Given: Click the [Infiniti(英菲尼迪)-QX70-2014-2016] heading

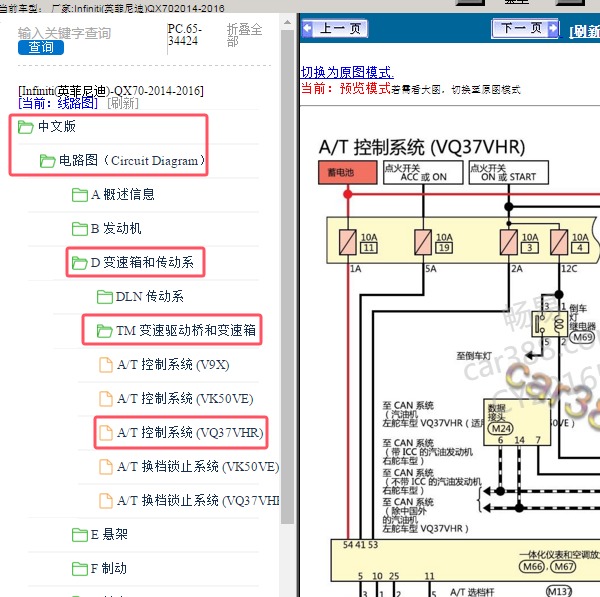Looking at the screenshot, I should point(111,91).
